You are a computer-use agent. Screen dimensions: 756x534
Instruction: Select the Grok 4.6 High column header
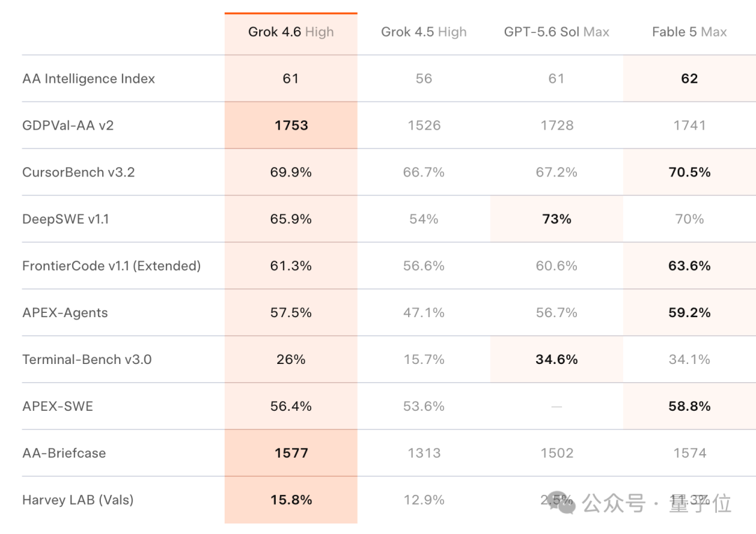click(x=290, y=31)
